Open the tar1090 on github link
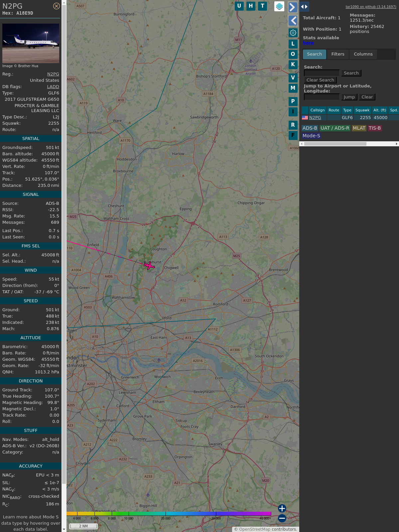Screen dimensions: 399x532 pos(371,7)
